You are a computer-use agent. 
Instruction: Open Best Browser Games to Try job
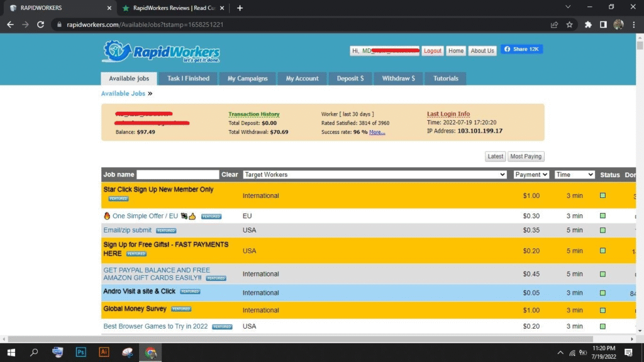pos(156,326)
